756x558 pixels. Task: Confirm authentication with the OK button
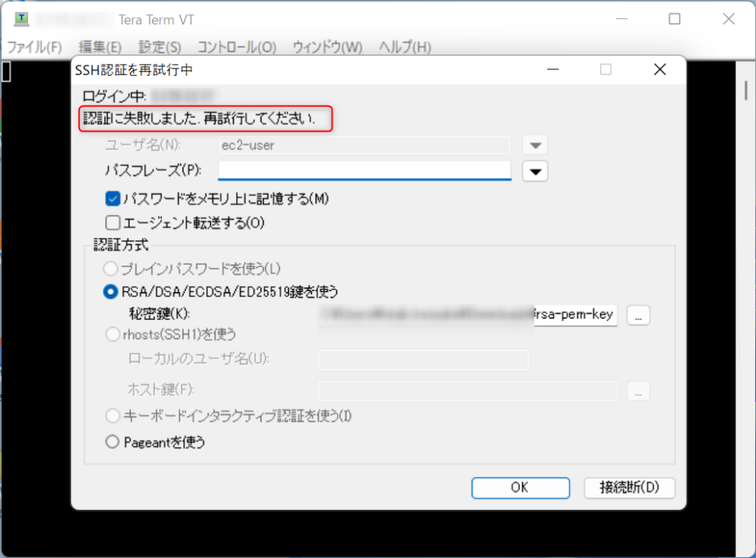tap(520, 487)
